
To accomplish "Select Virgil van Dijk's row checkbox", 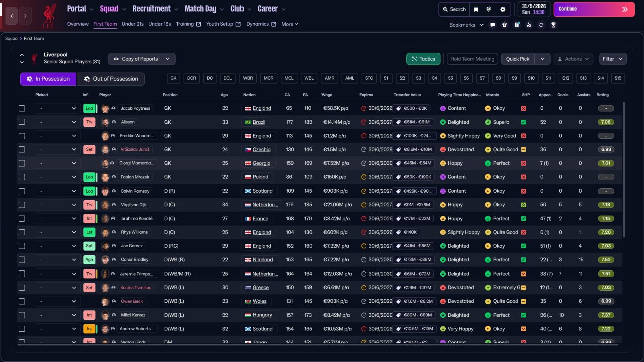I will coord(22,205).
